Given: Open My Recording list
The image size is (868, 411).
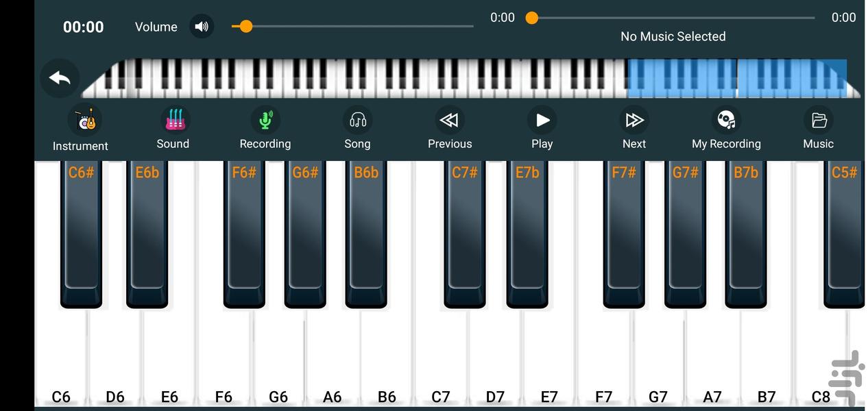Looking at the screenshot, I should tap(726, 127).
